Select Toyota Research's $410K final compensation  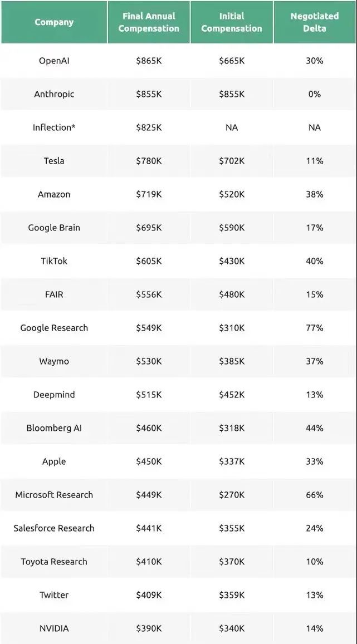149,562
